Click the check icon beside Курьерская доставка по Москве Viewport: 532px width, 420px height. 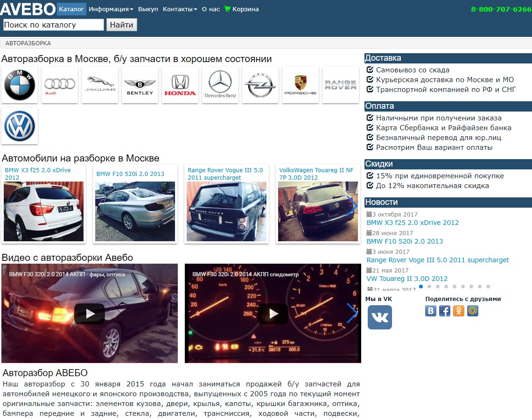pos(370,79)
